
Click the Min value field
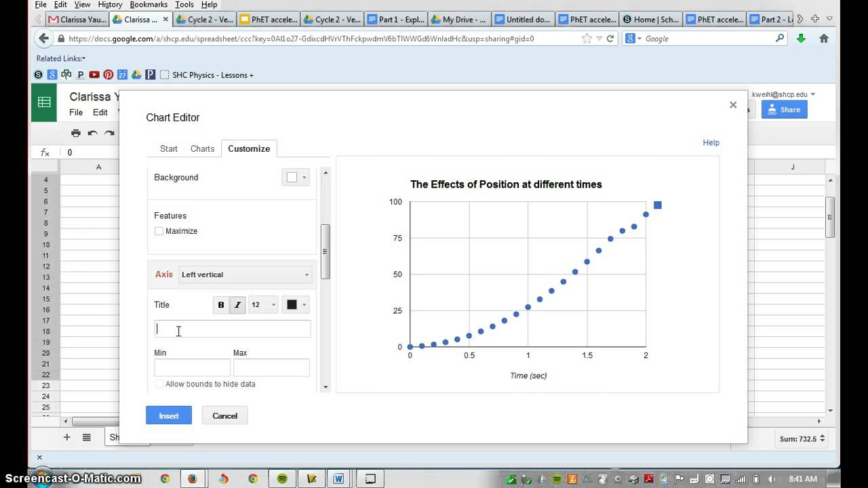tap(193, 367)
